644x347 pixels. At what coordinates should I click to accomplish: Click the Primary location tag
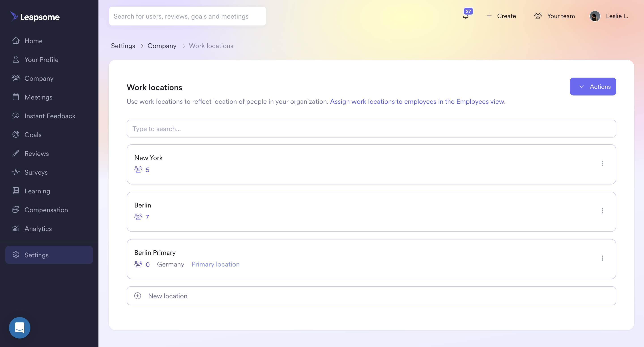point(215,264)
